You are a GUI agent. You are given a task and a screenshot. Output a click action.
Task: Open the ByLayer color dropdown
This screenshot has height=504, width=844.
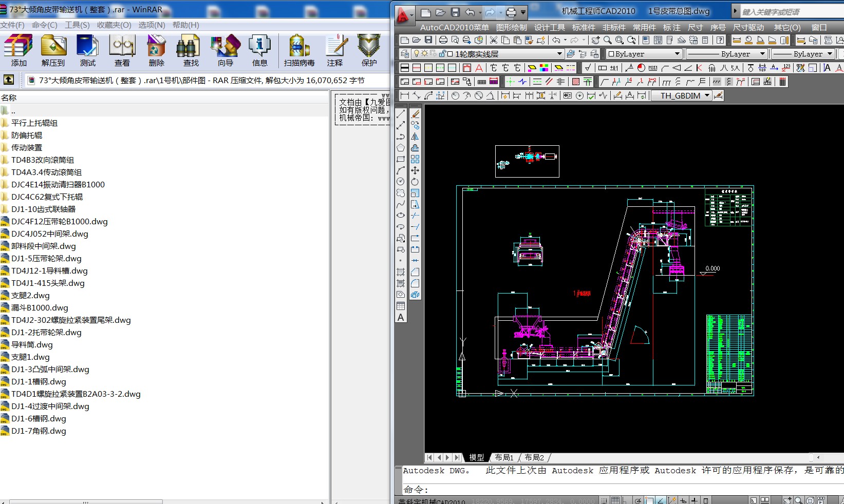pos(644,54)
